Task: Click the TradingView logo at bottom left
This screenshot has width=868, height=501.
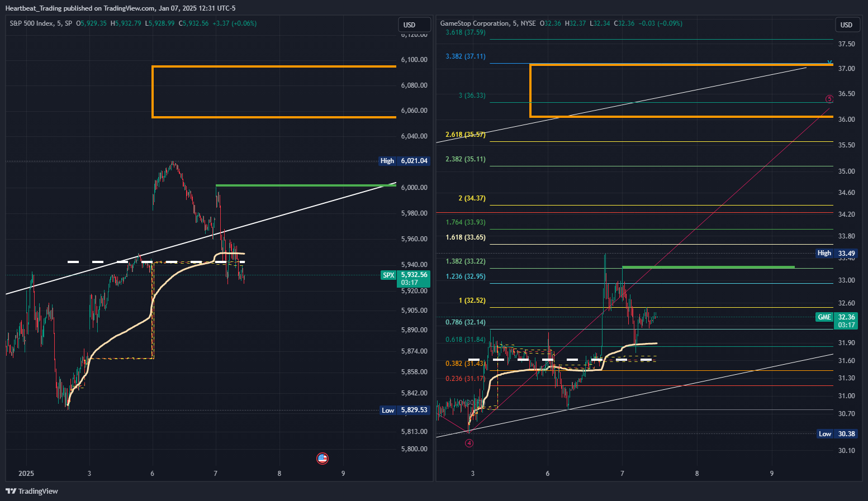Action: 32,492
